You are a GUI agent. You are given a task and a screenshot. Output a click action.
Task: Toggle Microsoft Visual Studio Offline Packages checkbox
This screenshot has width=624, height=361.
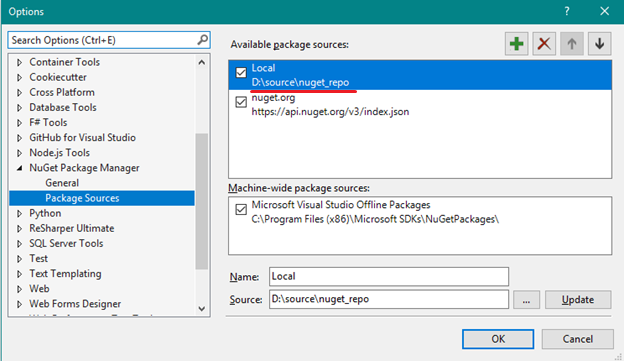(241, 209)
